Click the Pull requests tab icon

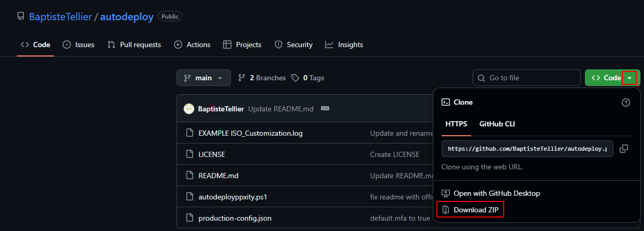coord(111,45)
